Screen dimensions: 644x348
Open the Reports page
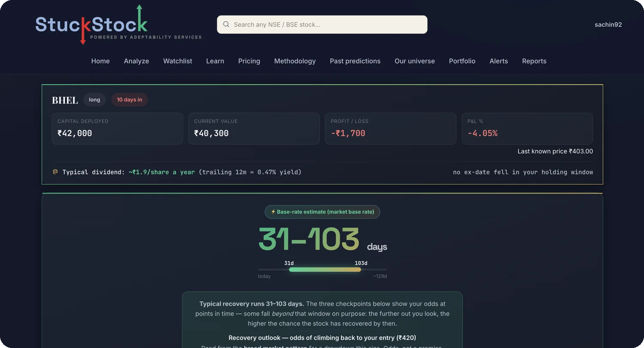534,61
